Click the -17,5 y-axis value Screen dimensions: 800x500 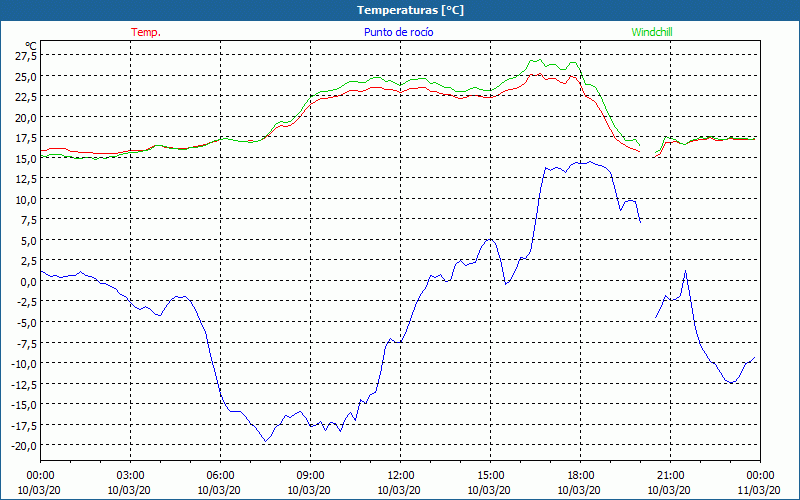24,425
